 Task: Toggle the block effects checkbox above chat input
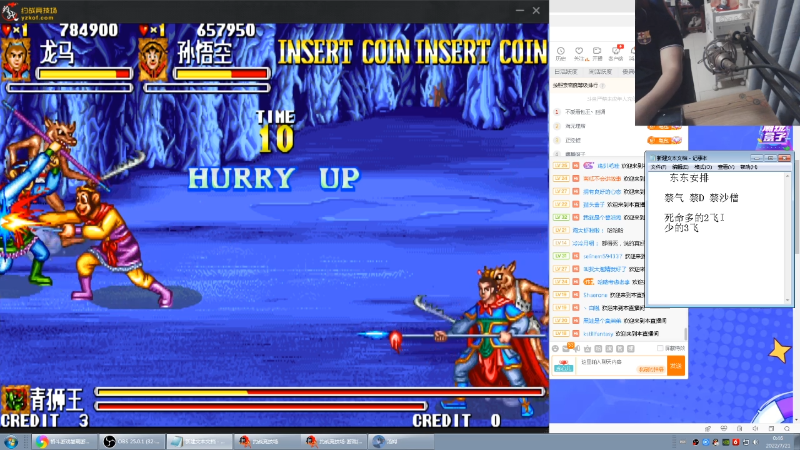[x=660, y=348]
